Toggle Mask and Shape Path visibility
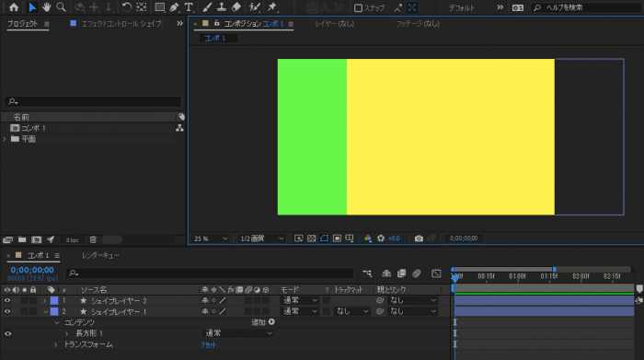Image resolution: width=644 pixels, height=360 pixels. pyautogui.click(x=324, y=238)
